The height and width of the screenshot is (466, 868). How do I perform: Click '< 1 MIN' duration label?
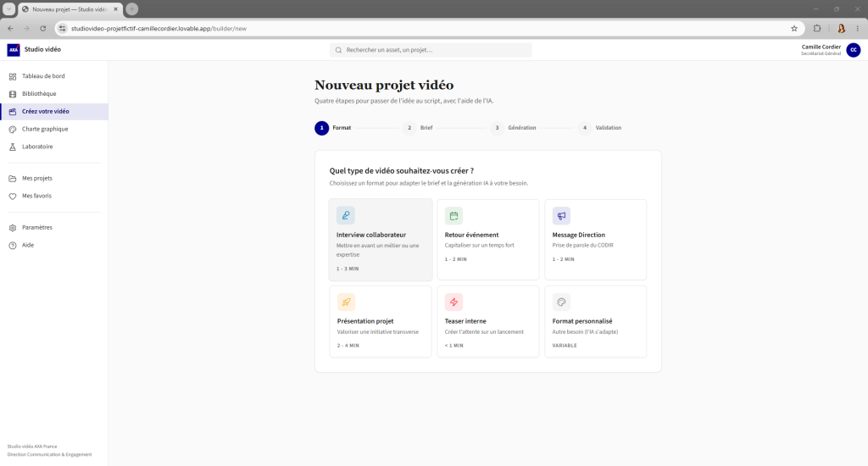454,346
